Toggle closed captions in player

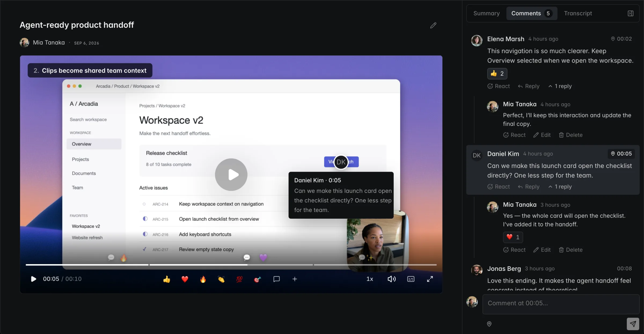click(411, 279)
